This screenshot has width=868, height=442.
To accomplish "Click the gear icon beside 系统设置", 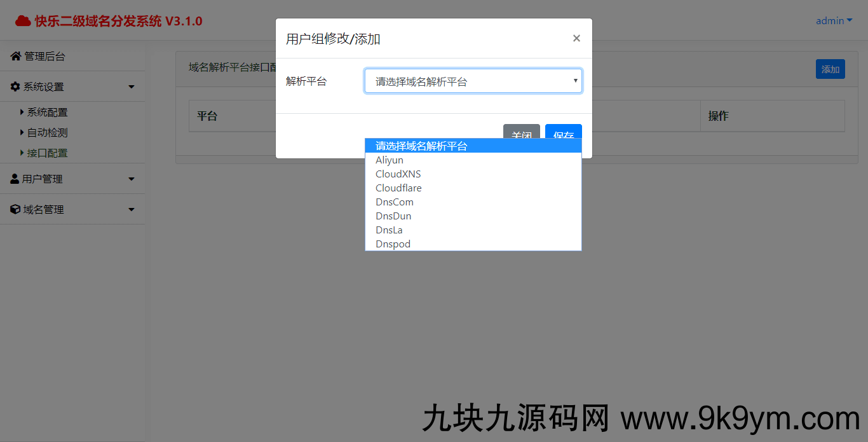I will click(x=15, y=86).
